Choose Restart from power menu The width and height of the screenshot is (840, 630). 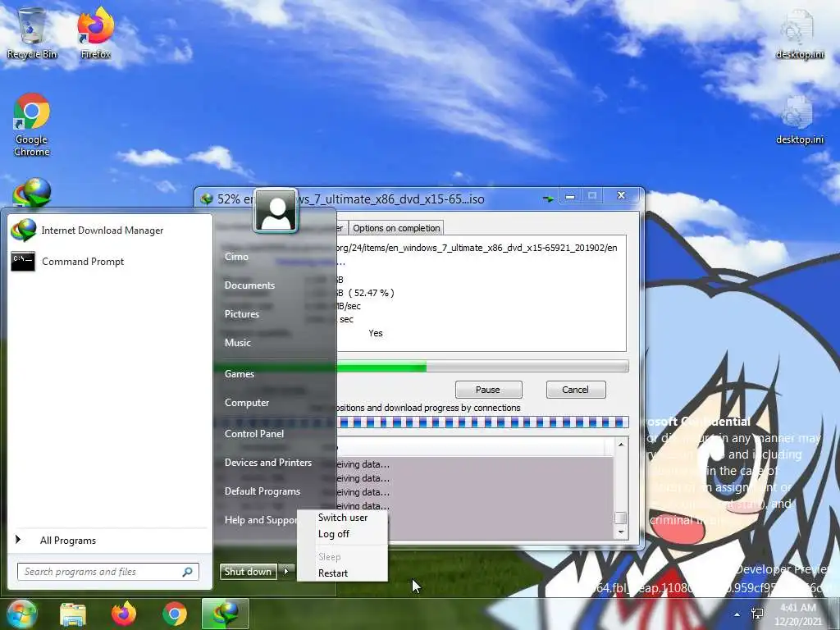333,573
